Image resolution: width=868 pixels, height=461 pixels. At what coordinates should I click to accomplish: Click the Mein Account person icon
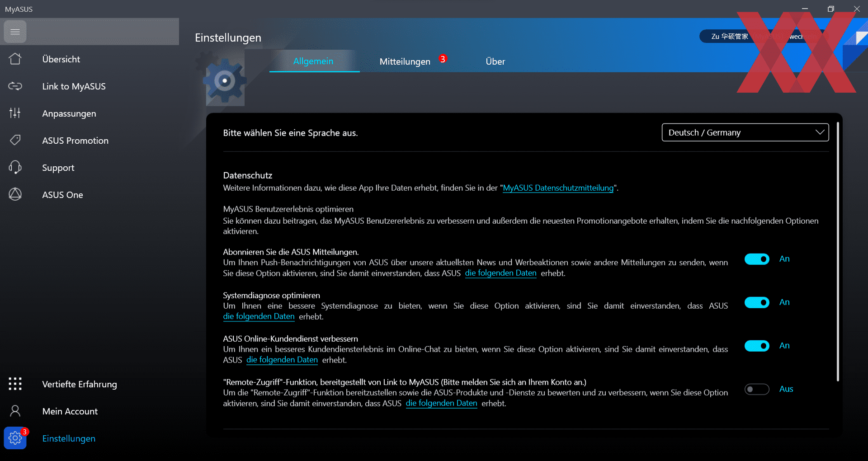tap(15, 411)
